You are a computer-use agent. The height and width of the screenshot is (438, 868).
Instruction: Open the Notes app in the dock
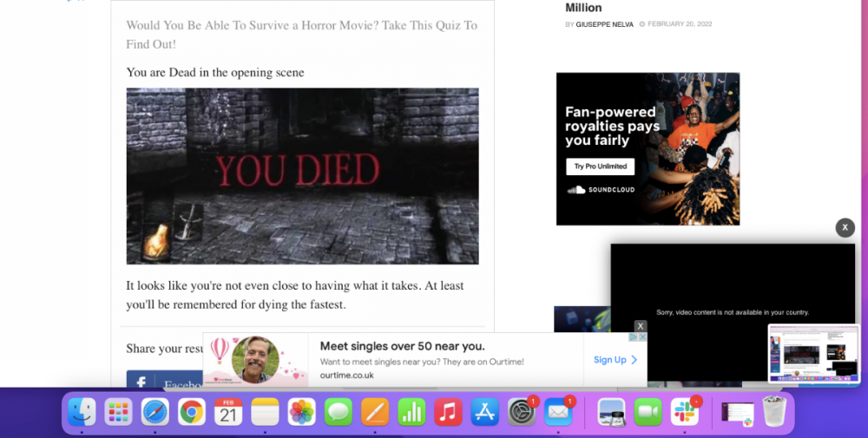tap(265, 412)
